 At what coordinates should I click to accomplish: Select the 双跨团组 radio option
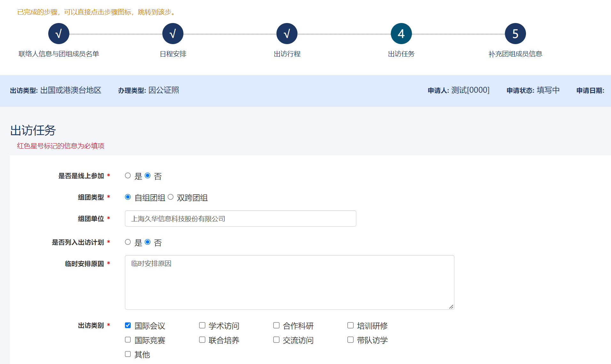[171, 197]
